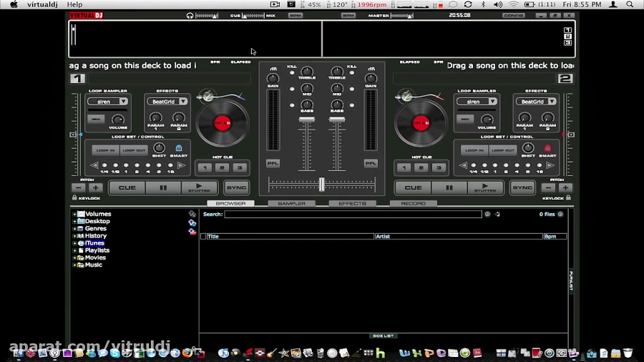Click left channel Gain knob

273,78
